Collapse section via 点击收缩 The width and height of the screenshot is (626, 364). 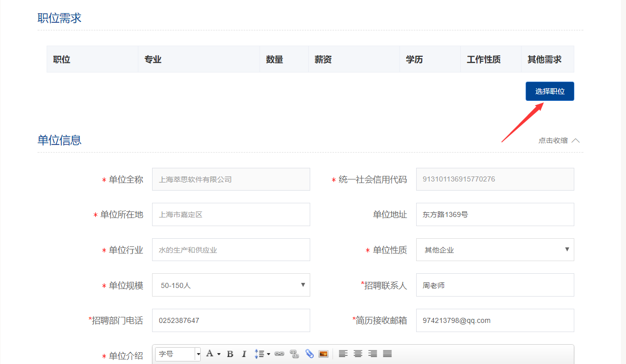pos(559,140)
